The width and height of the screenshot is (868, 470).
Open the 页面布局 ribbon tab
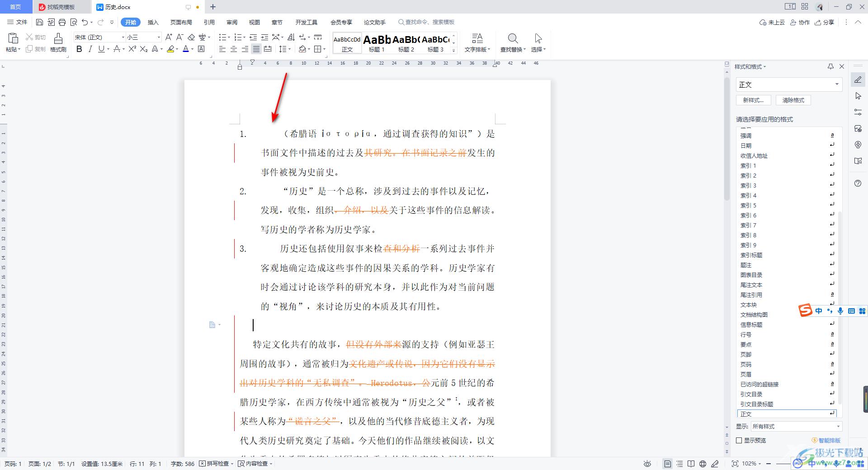click(181, 22)
